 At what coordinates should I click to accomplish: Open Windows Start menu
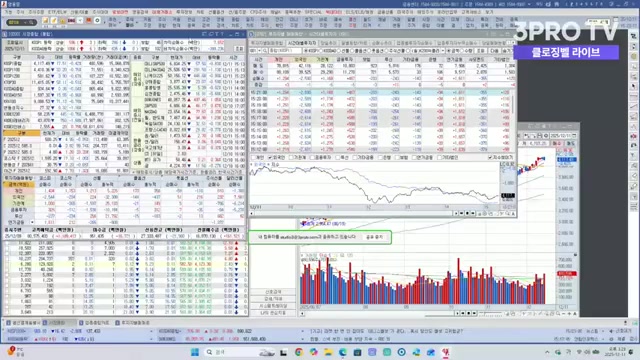(x=195, y=352)
